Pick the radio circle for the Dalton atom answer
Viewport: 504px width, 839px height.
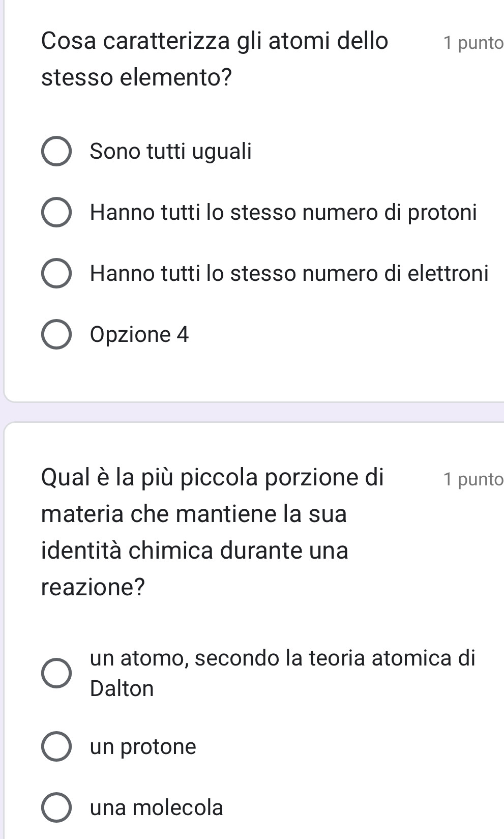56,673
